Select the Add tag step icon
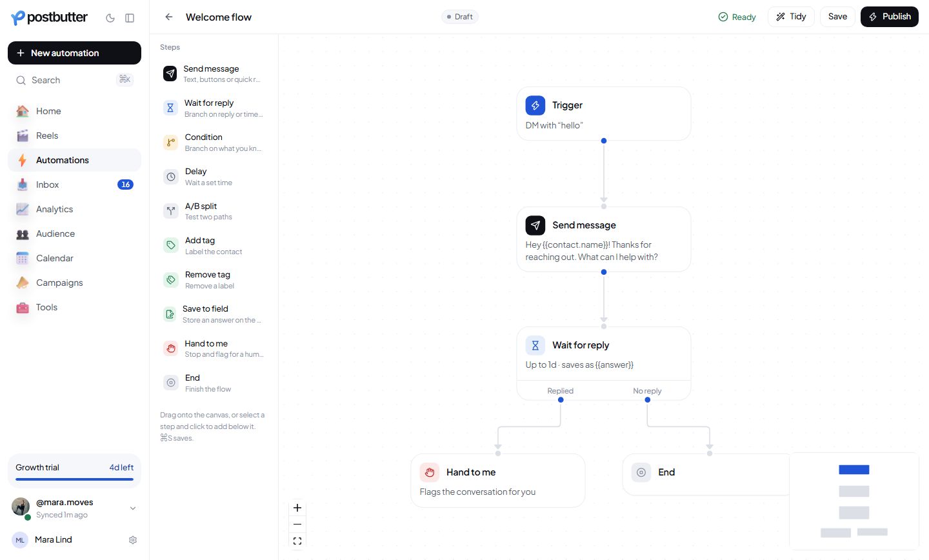 (x=170, y=245)
